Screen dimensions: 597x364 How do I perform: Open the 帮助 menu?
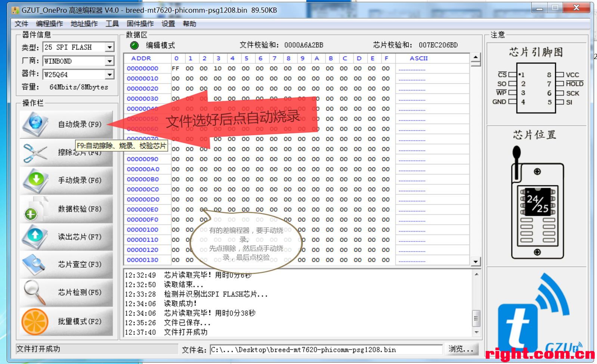[x=189, y=24]
